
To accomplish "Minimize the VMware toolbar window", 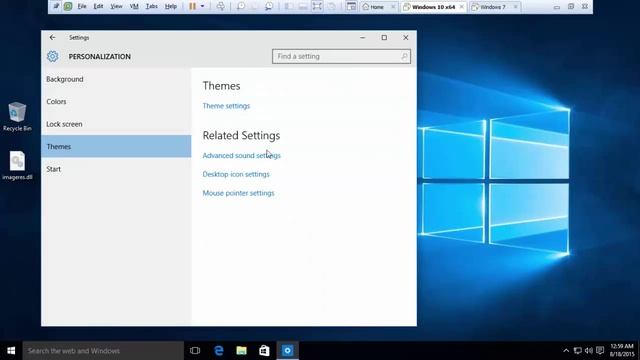I will point(557,7).
